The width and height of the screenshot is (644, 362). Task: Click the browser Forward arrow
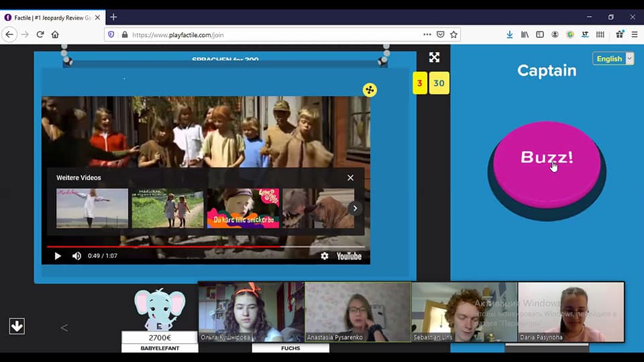[x=25, y=34]
